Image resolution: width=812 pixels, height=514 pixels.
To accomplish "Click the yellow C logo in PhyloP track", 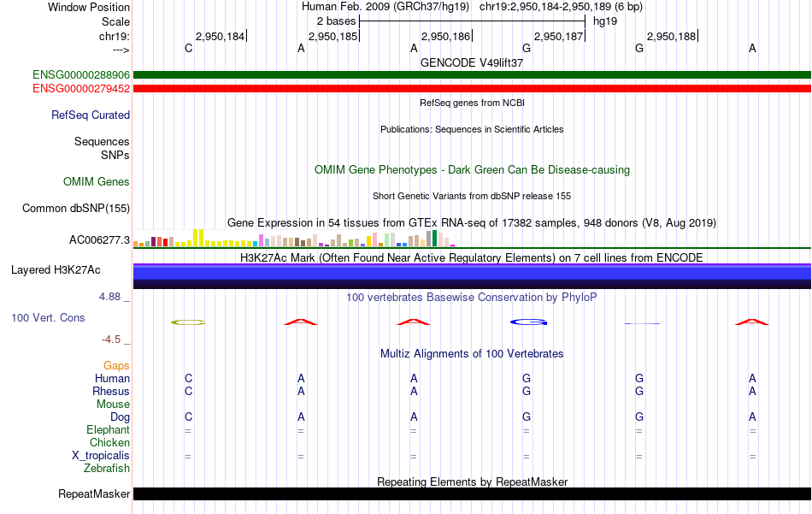I will (188, 322).
